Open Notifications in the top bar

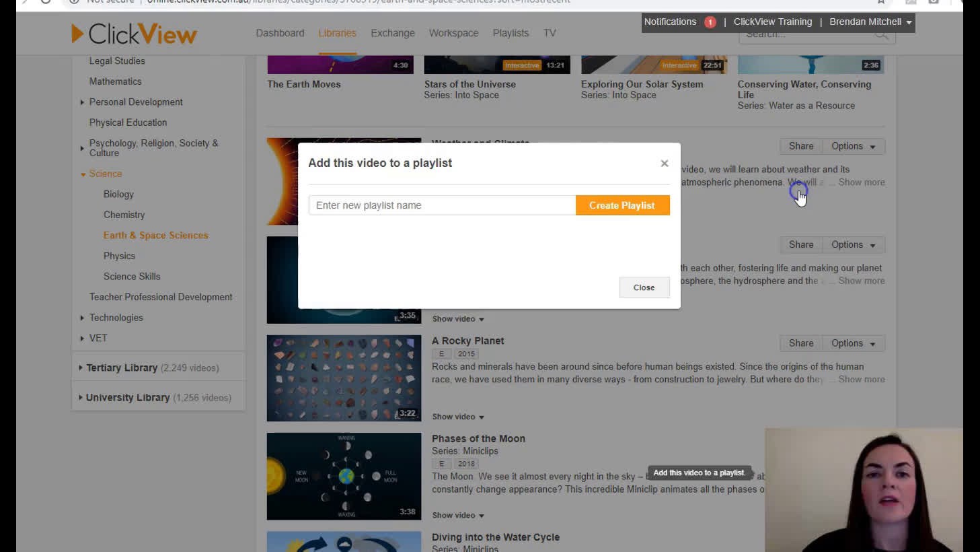(x=670, y=22)
